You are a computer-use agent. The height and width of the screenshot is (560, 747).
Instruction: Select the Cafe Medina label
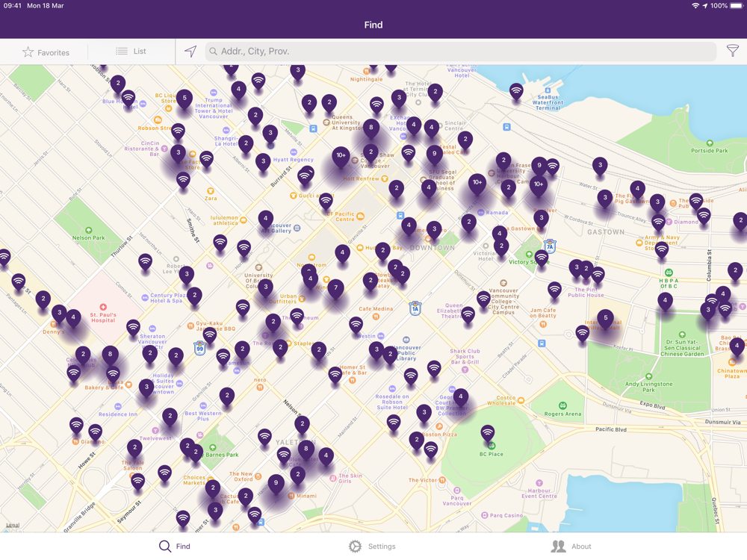click(x=376, y=308)
